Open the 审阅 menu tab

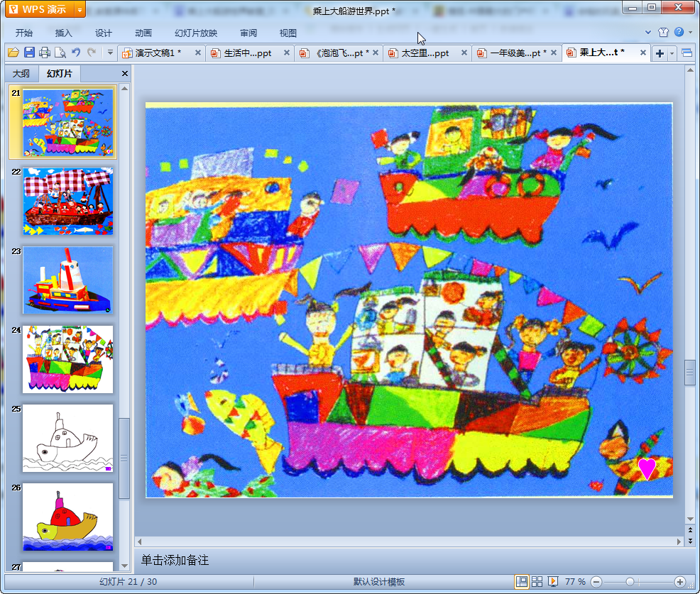pyautogui.click(x=248, y=33)
